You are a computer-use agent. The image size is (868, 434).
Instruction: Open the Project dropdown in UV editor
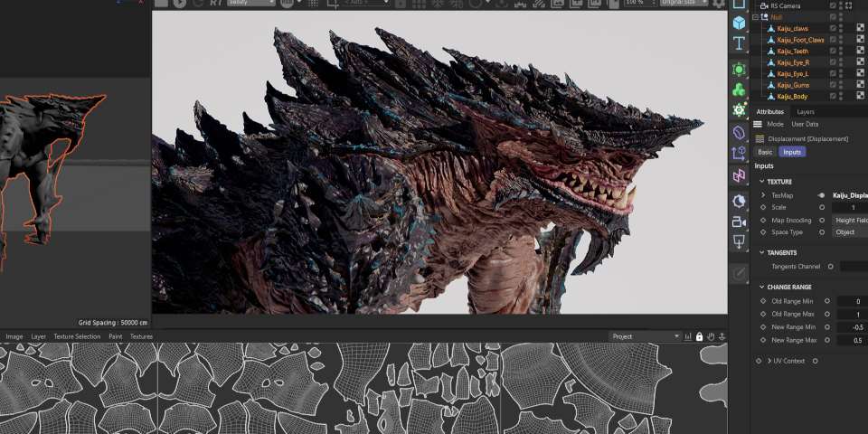tap(645, 336)
